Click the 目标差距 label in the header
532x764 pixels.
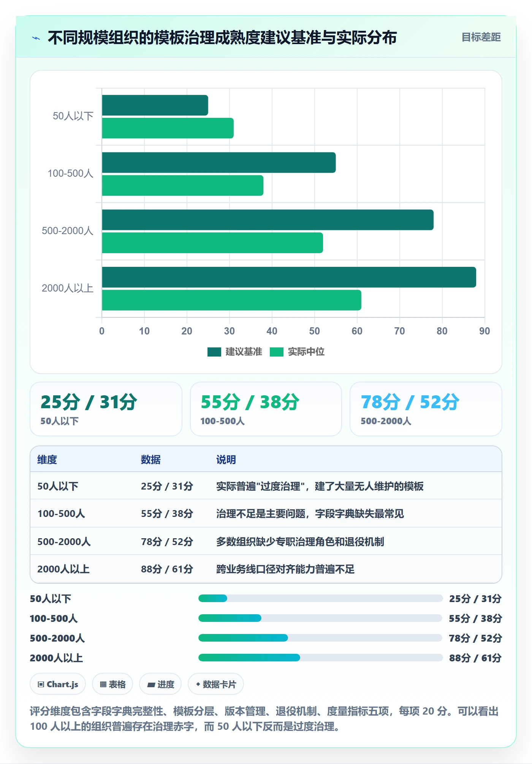coord(481,37)
